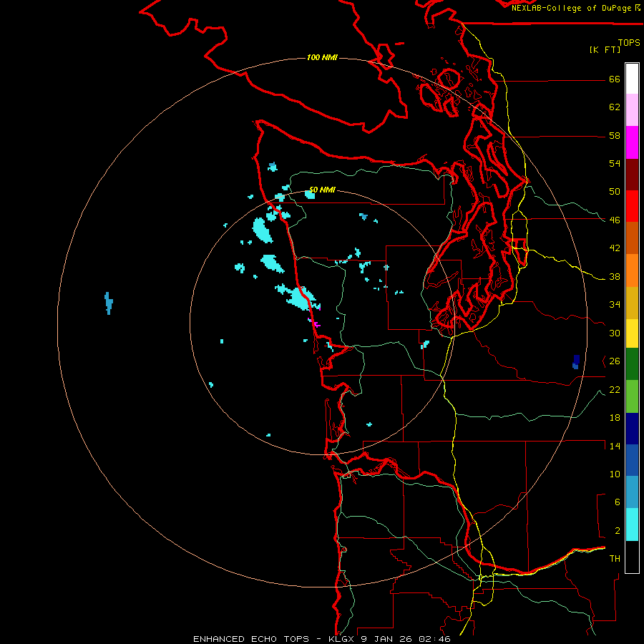Click the bright red 50 kft legend swatch
This screenshot has width=644, height=644.
point(632,206)
